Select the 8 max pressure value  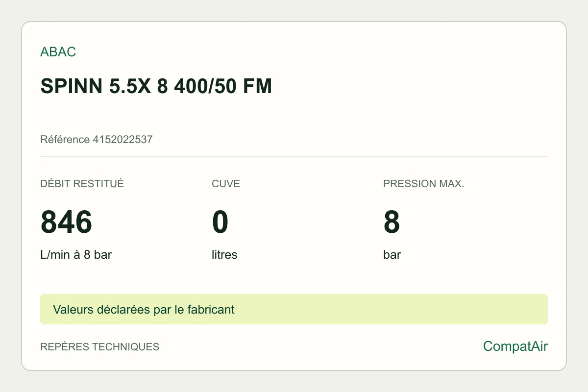click(x=392, y=222)
